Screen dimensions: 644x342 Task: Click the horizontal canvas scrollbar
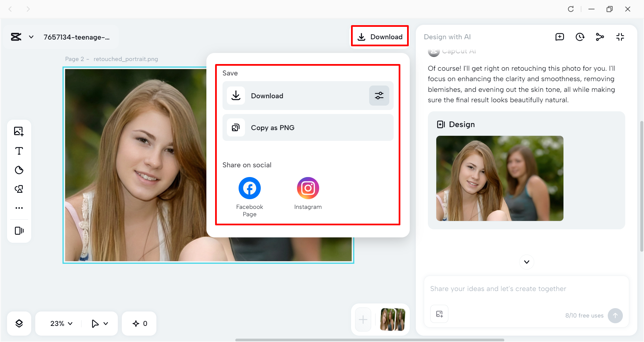369,340
